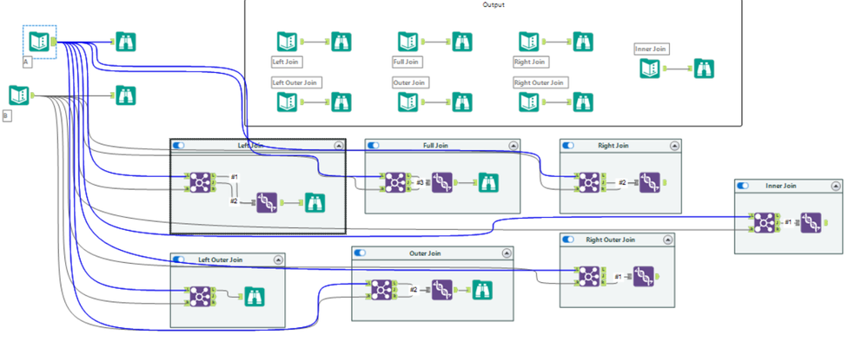Image resolution: width=868 pixels, height=348 pixels.
Task: Toggle the Inner Join container enable switch
Action: pyautogui.click(x=744, y=186)
